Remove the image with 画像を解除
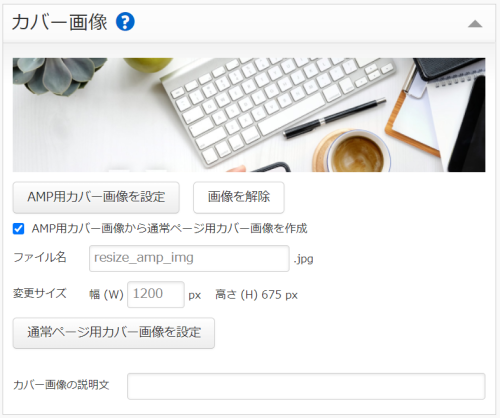This screenshot has width=500, height=418. (x=239, y=197)
